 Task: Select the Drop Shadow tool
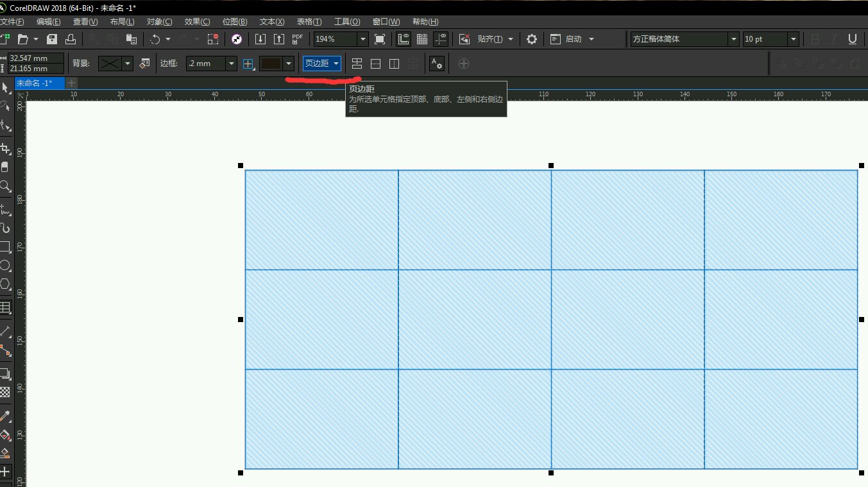tap(5, 373)
